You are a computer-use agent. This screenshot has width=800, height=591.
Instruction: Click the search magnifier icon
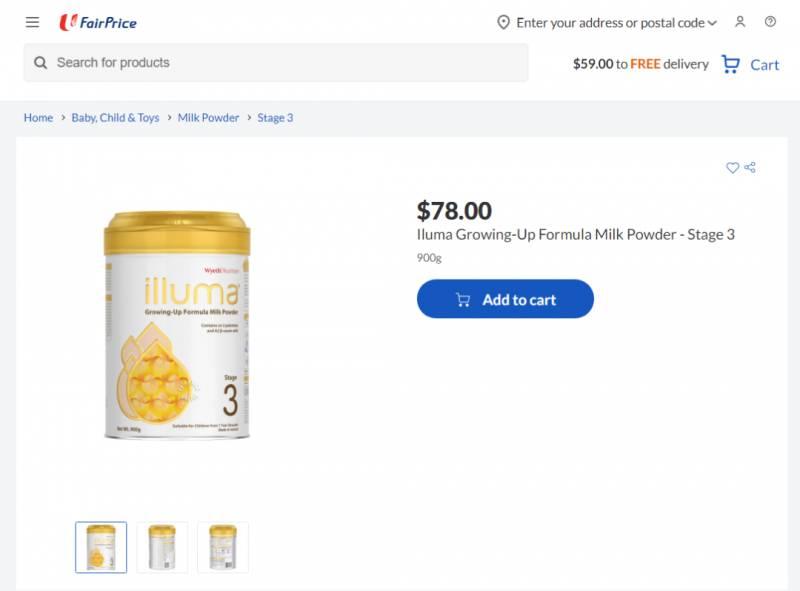[x=41, y=63]
